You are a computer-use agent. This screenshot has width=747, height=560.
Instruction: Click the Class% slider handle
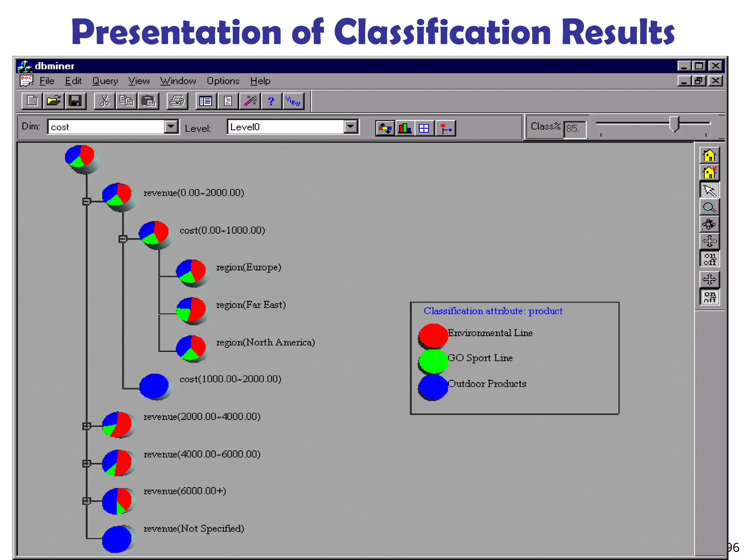click(674, 124)
